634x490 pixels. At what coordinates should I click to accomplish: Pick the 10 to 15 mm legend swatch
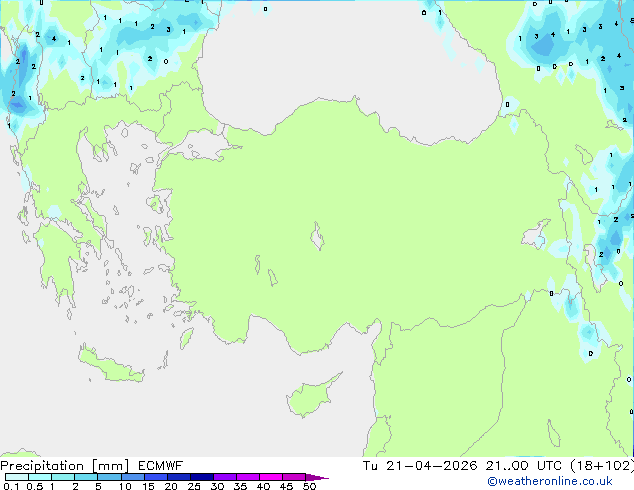tap(132, 477)
